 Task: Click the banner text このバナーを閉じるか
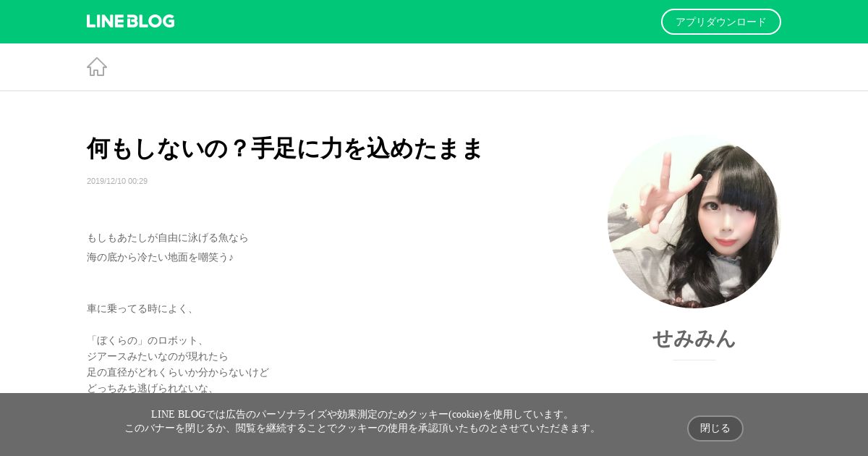(175, 428)
